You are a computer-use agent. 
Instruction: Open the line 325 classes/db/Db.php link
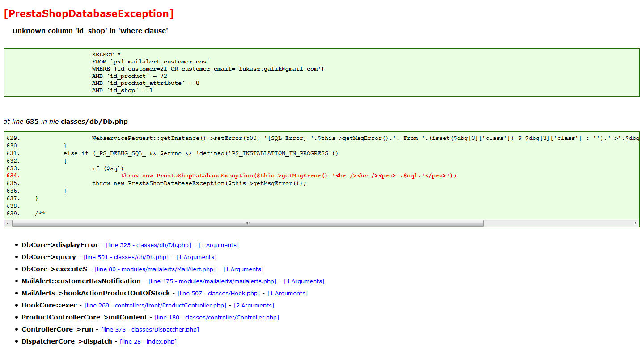tap(148, 245)
